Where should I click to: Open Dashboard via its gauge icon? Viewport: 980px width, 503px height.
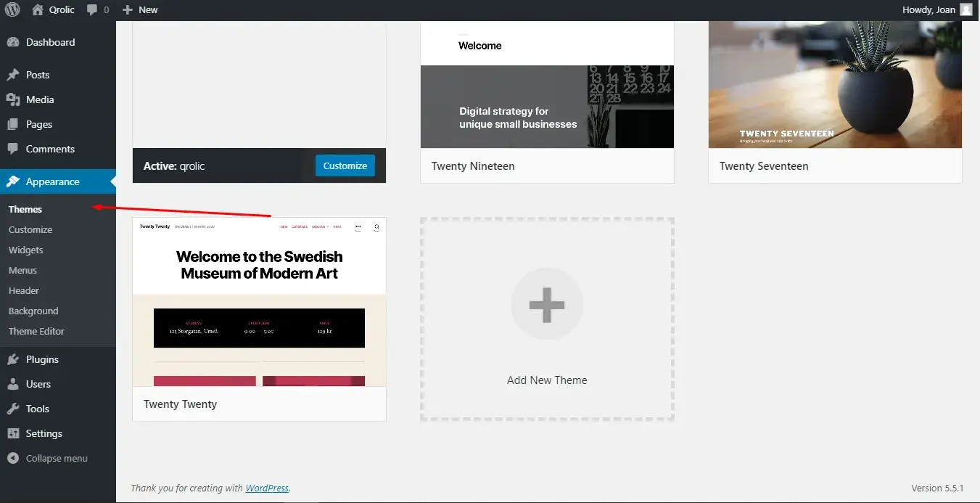pyautogui.click(x=13, y=43)
